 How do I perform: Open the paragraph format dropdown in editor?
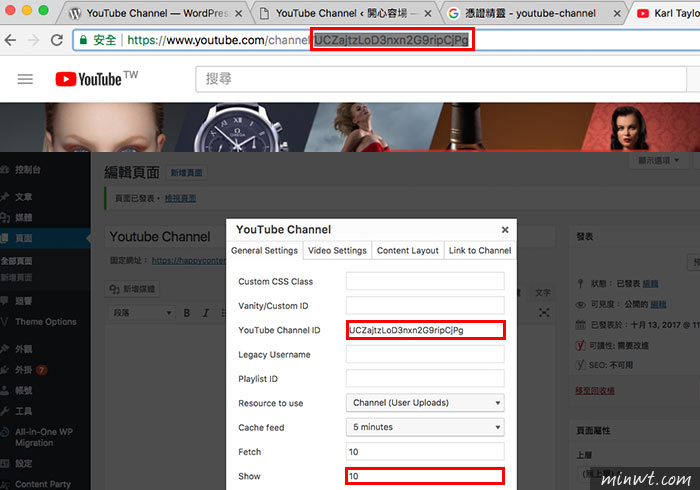click(142, 313)
